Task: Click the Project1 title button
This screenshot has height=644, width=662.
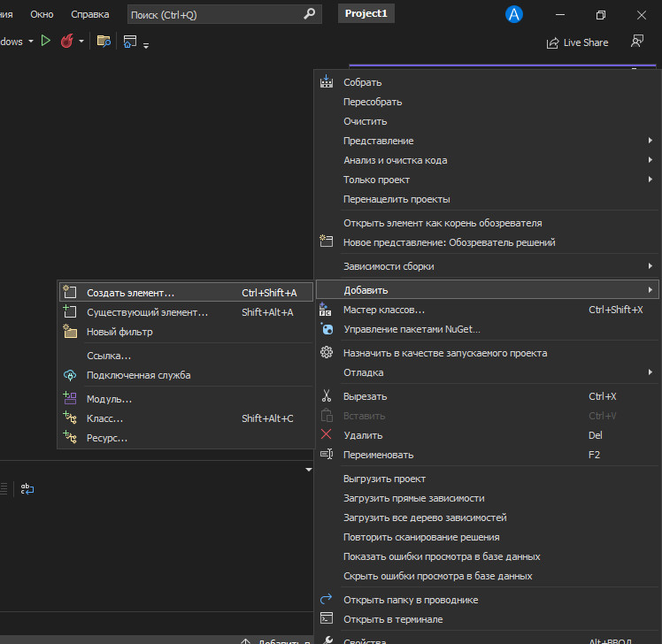Action: pyautogui.click(x=366, y=13)
